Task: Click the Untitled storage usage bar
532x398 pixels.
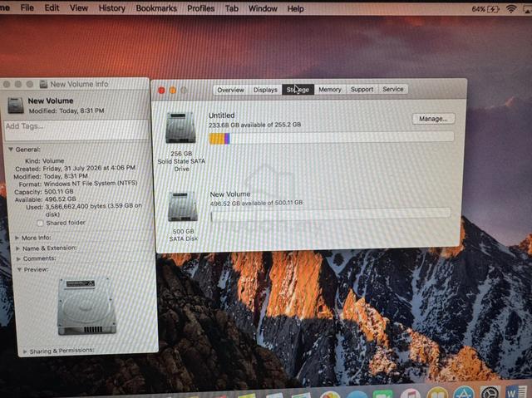Action: click(331, 138)
